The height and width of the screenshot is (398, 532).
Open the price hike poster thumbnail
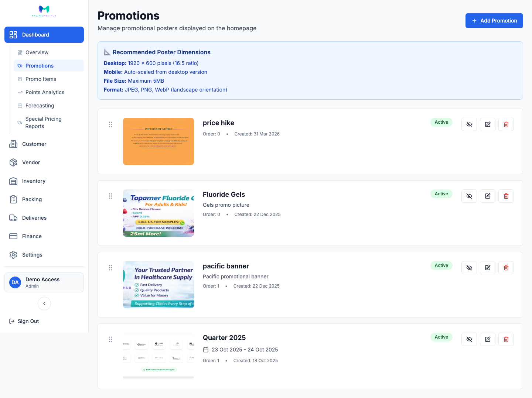[x=158, y=141]
